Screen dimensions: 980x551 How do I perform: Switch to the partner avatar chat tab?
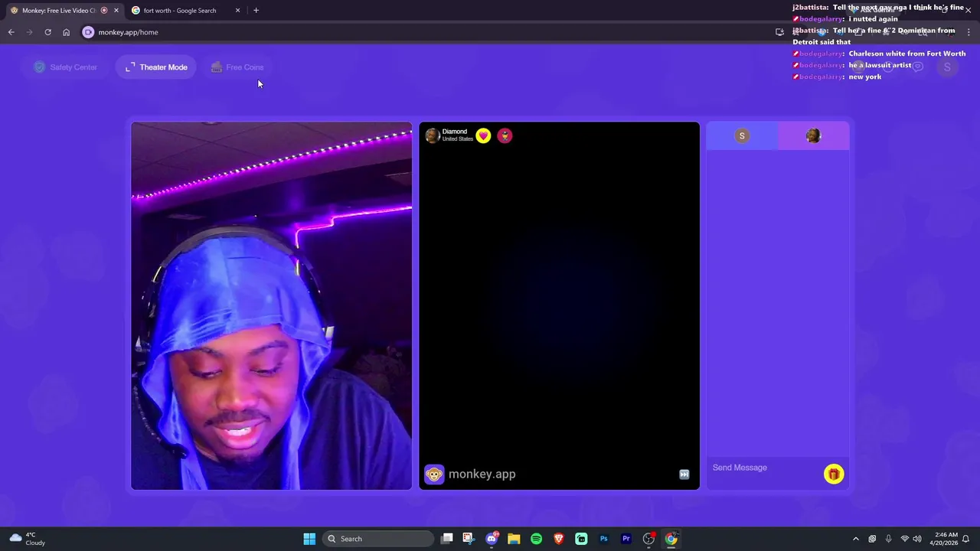(813, 135)
